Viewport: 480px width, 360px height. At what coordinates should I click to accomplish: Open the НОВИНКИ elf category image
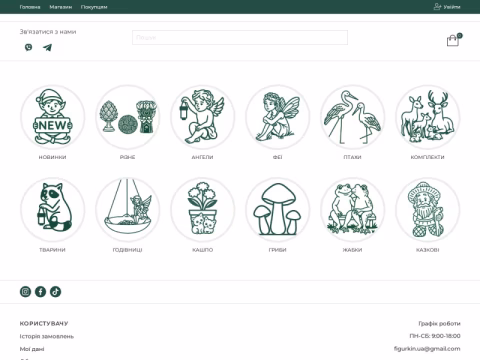tap(52, 117)
